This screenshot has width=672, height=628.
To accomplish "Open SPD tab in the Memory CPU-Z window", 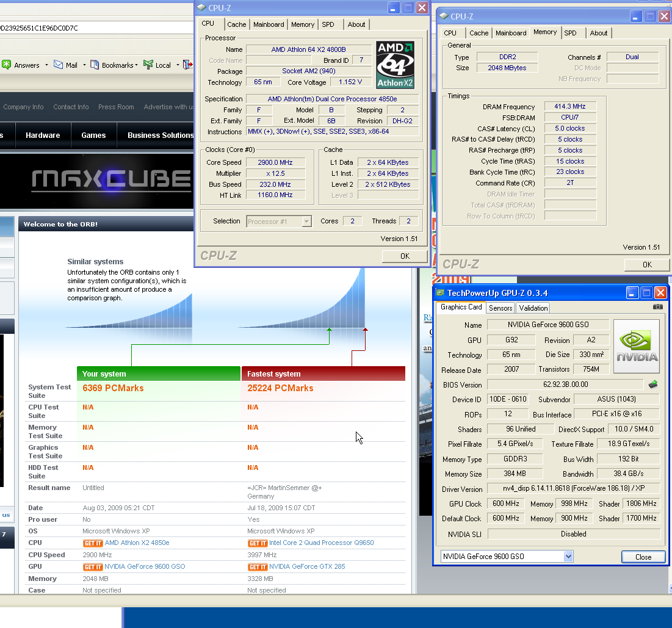I will coord(570,33).
